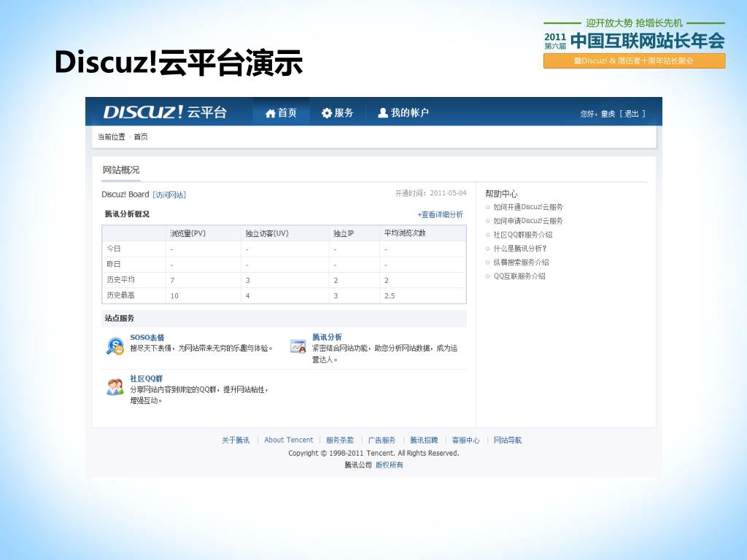Open the 社区QQ群 service title link
This screenshot has width=747, height=560.
[146, 378]
